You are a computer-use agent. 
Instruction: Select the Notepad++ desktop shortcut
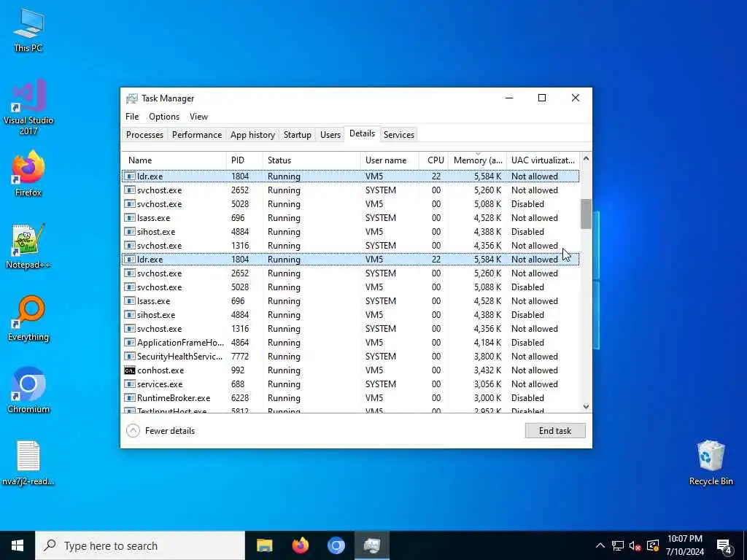click(x=28, y=246)
